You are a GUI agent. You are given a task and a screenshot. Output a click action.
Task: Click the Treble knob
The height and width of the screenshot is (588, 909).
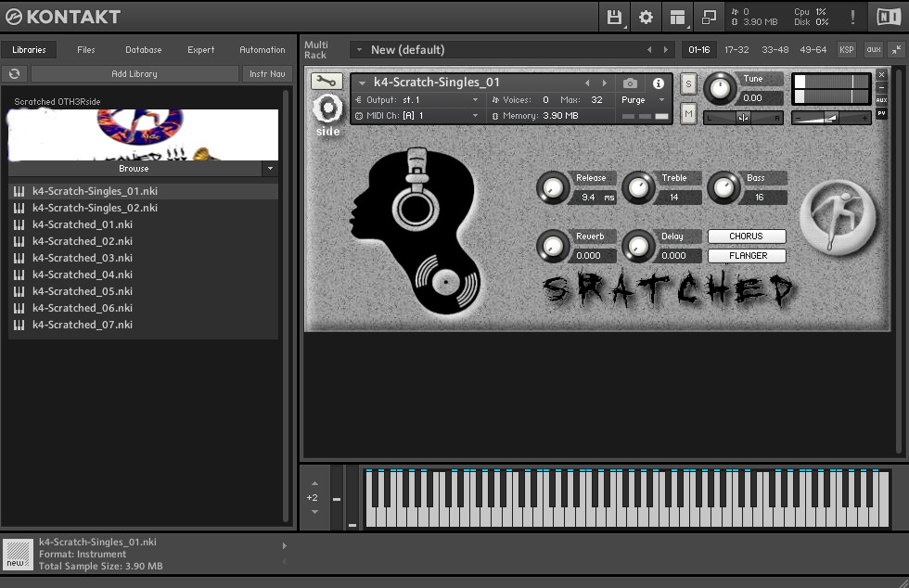click(638, 187)
